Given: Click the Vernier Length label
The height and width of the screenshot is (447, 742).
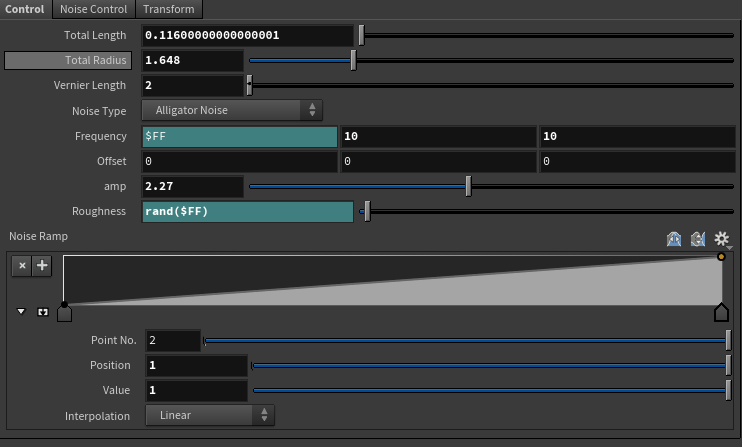Looking at the screenshot, I should coord(90,86).
